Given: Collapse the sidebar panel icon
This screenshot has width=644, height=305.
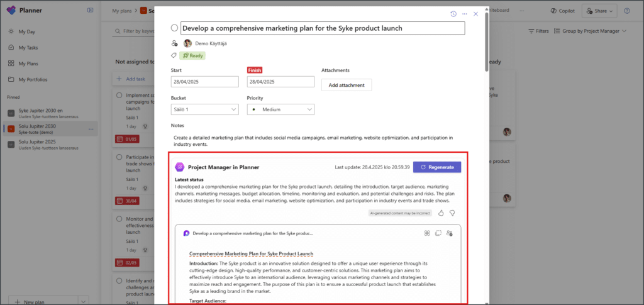Looking at the screenshot, I should tap(91, 11).
